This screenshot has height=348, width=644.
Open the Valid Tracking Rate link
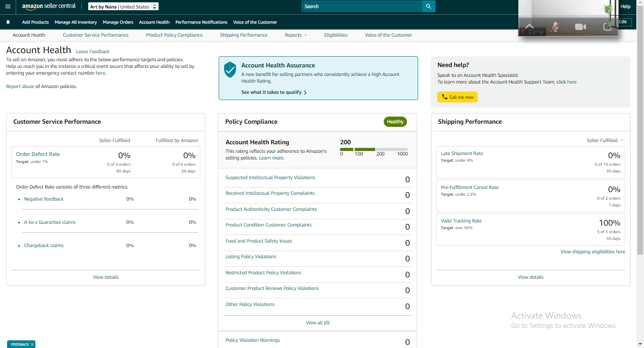(x=461, y=221)
